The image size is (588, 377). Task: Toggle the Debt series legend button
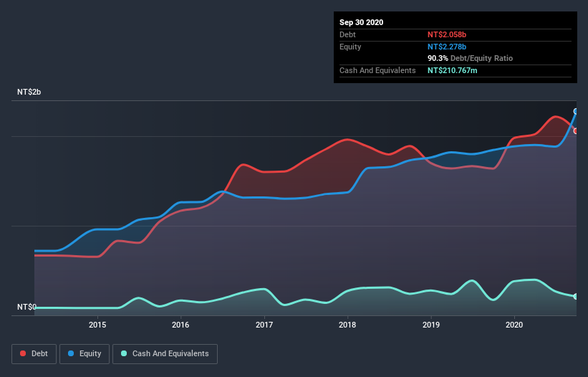(34, 354)
